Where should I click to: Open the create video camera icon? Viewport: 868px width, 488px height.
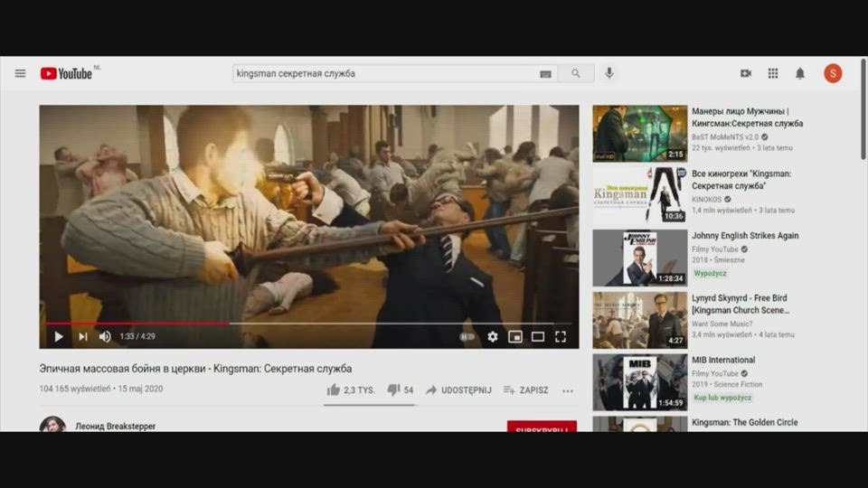(746, 73)
